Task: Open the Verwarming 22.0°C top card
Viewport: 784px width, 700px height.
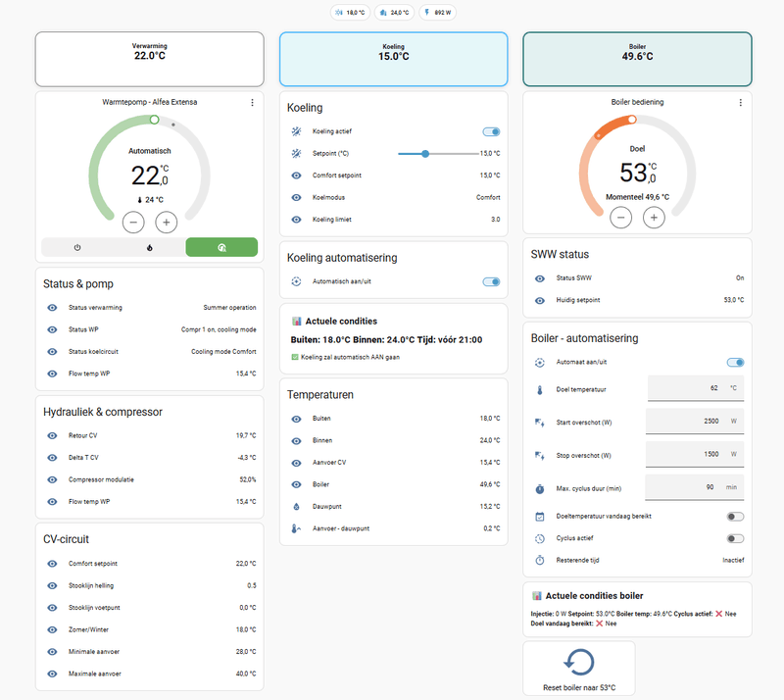Action: 150,59
